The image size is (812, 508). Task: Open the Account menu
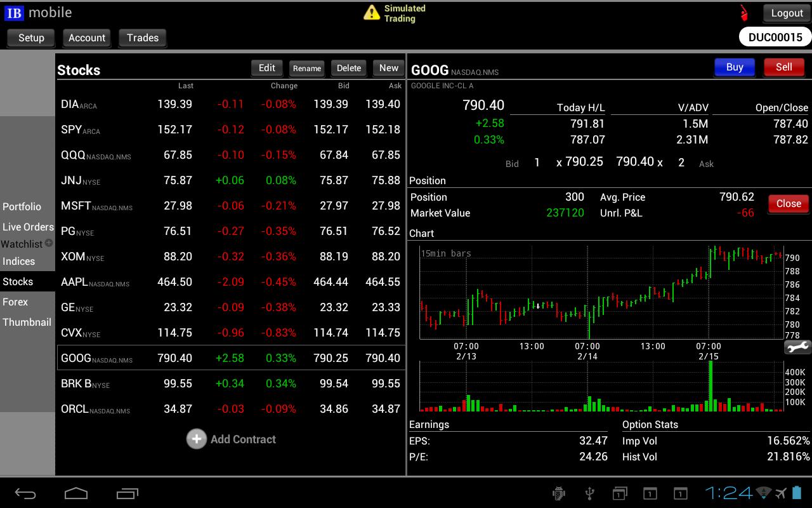click(x=87, y=38)
